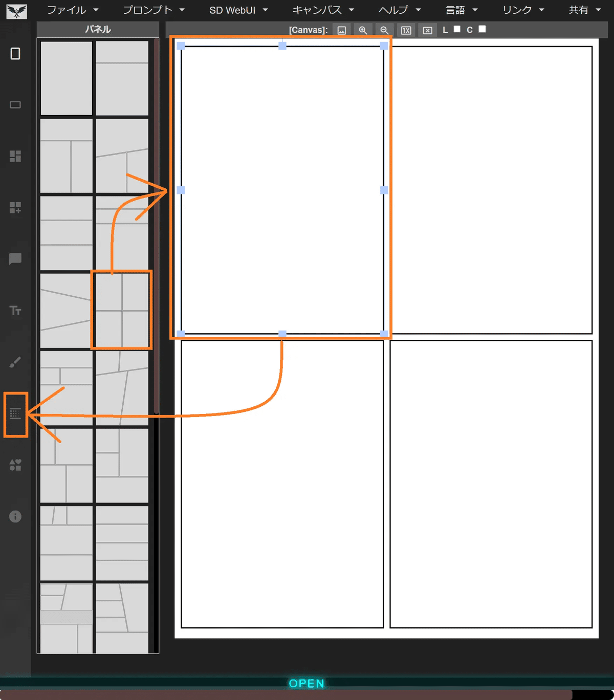This screenshot has height=700, width=614.
Task: Expand the ファイル menu
Action: tap(73, 10)
